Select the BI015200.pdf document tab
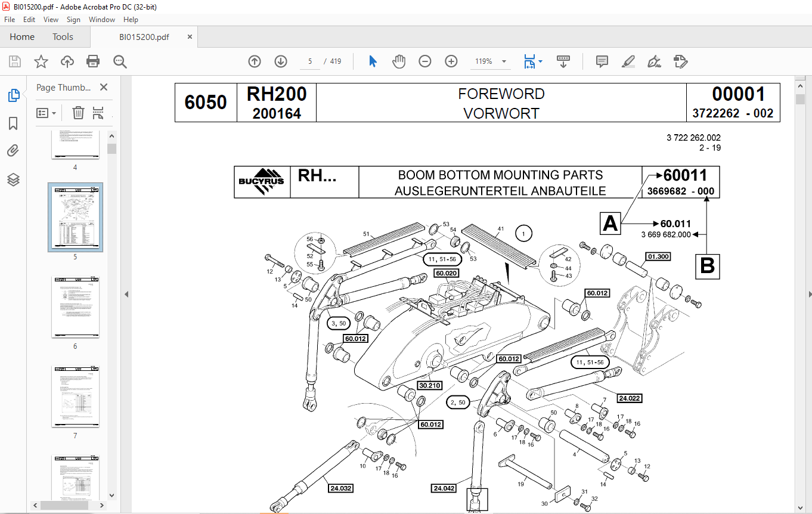Screen dimensions: 812x514 144,37
